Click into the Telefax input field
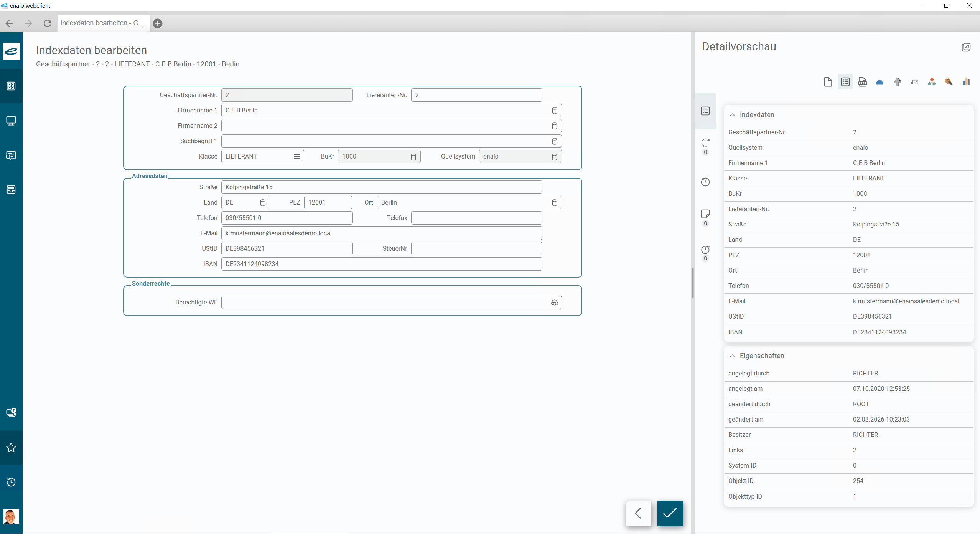980x534 pixels. (476, 218)
